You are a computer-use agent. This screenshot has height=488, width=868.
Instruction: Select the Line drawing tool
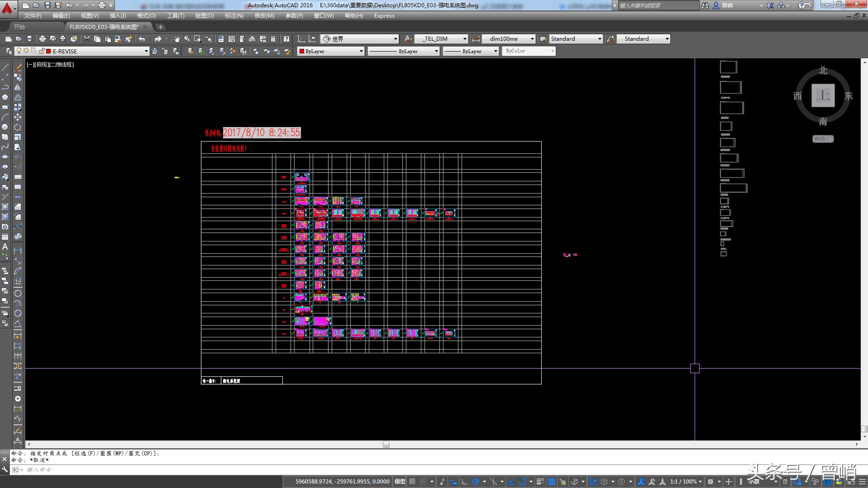pyautogui.click(x=5, y=67)
